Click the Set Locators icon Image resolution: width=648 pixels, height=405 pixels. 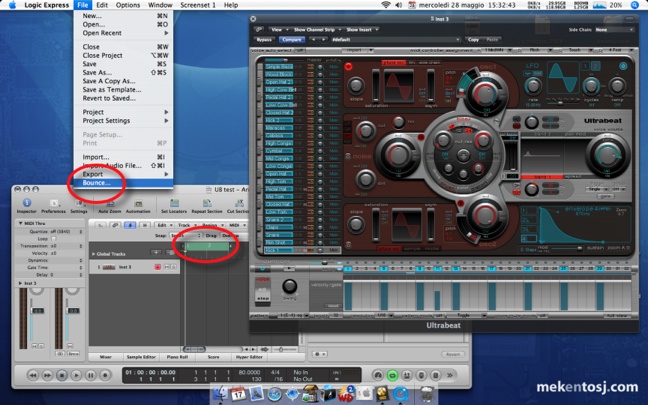[x=174, y=205]
